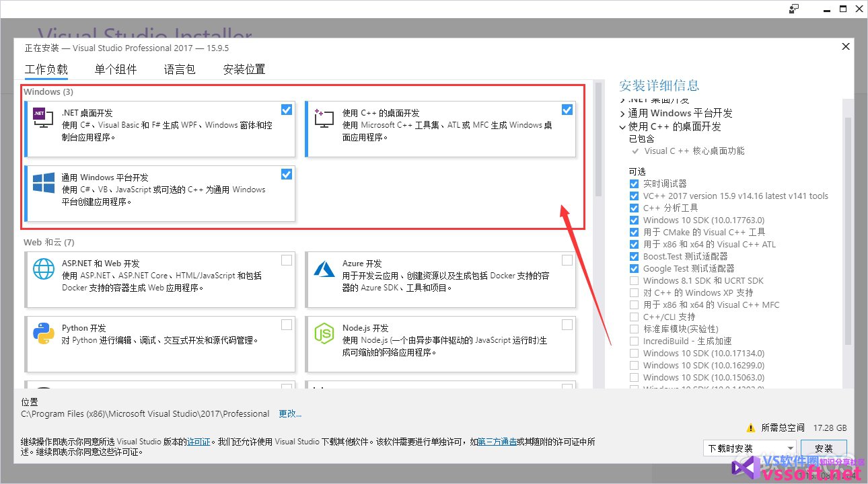Click the 17.28 GB space value

click(x=830, y=428)
